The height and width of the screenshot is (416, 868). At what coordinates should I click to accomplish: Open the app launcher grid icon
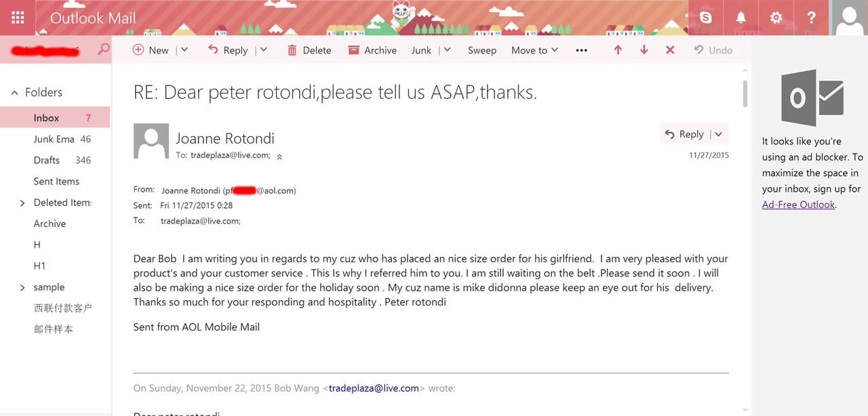tap(18, 18)
